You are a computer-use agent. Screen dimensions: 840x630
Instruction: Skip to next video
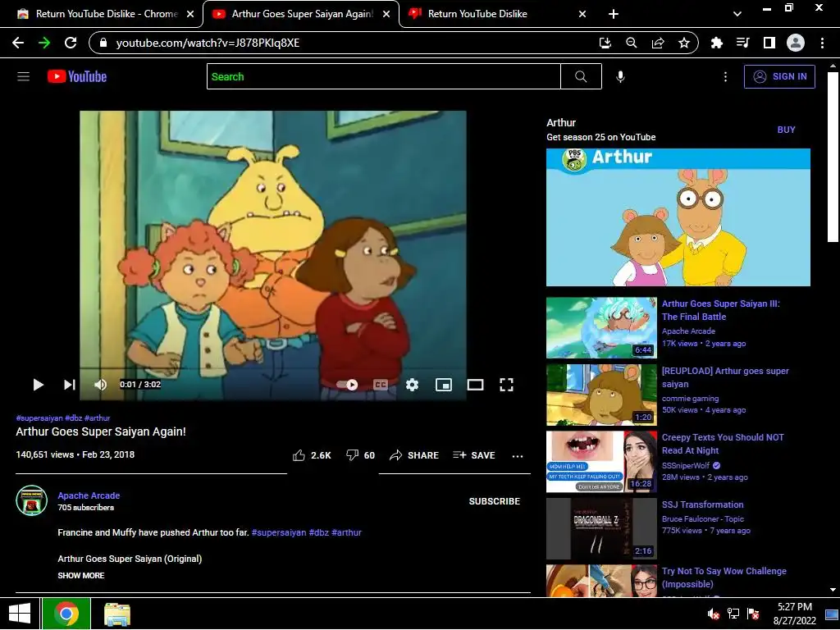pos(70,385)
